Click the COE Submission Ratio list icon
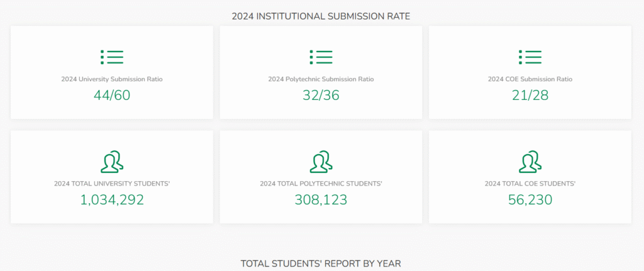This screenshot has height=271, width=644. tap(530, 57)
